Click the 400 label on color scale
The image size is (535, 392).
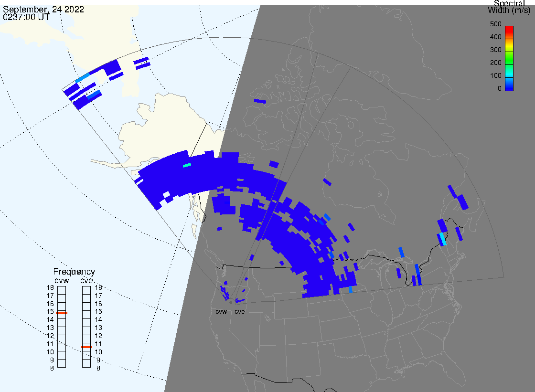click(495, 37)
